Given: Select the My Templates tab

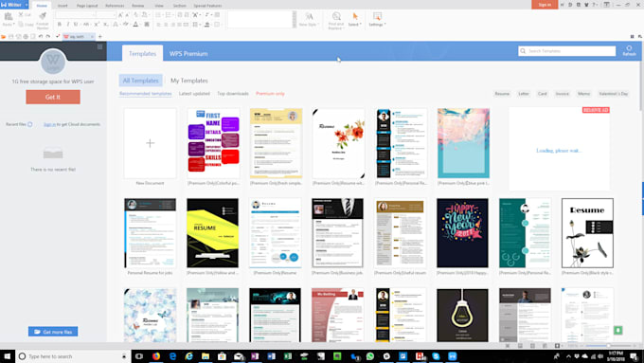Looking at the screenshot, I should [x=188, y=81].
